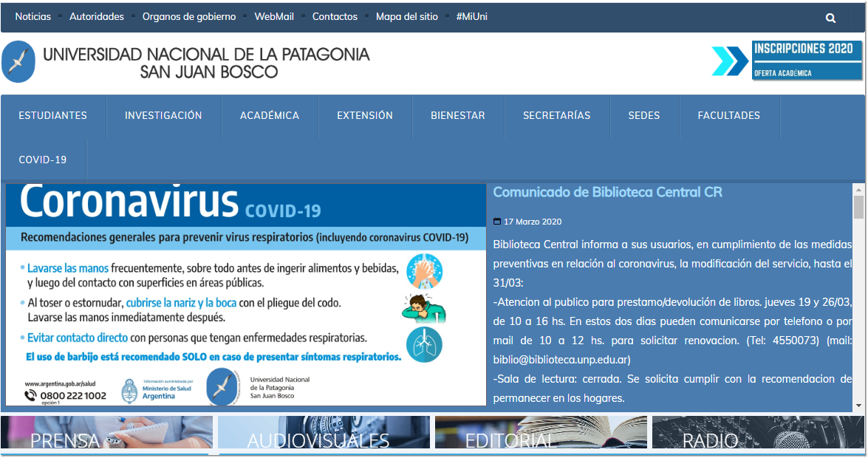
Task: Open the Estudiantes menu
Action: click(x=53, y=115)
